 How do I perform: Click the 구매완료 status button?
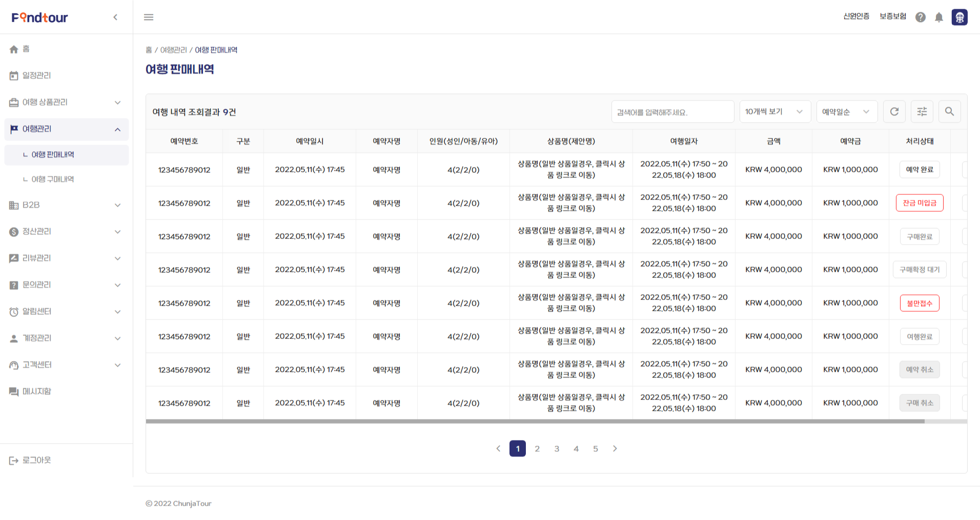coord(920,236)
